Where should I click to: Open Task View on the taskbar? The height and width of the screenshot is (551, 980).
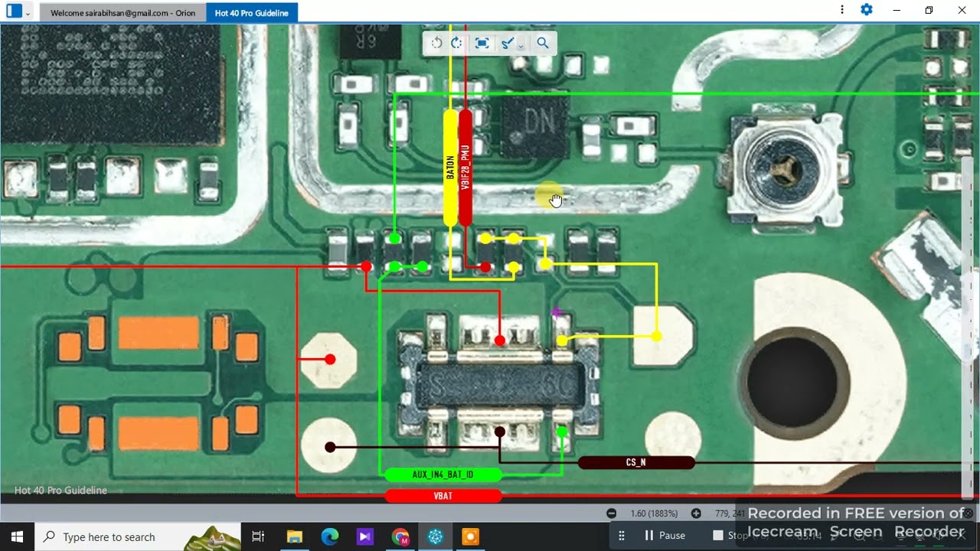click(x=258, y=536)
